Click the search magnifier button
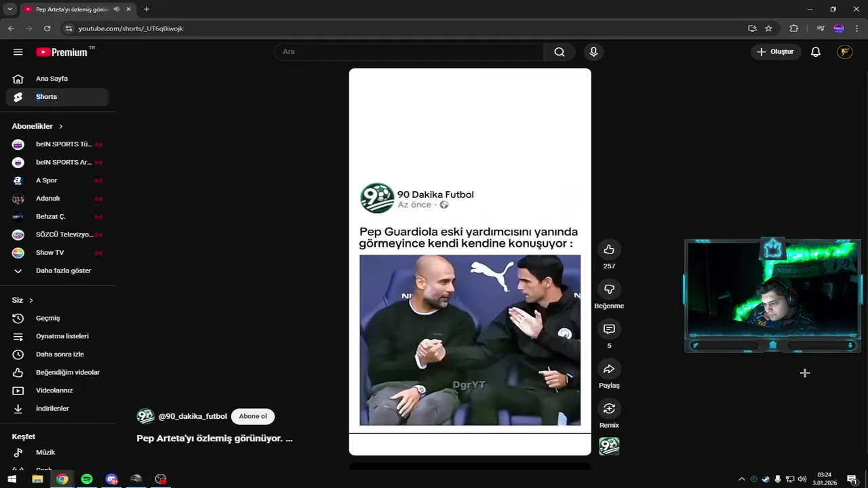Image resolution: width=868 pixels, height=488 pixels. click(559, 52)
